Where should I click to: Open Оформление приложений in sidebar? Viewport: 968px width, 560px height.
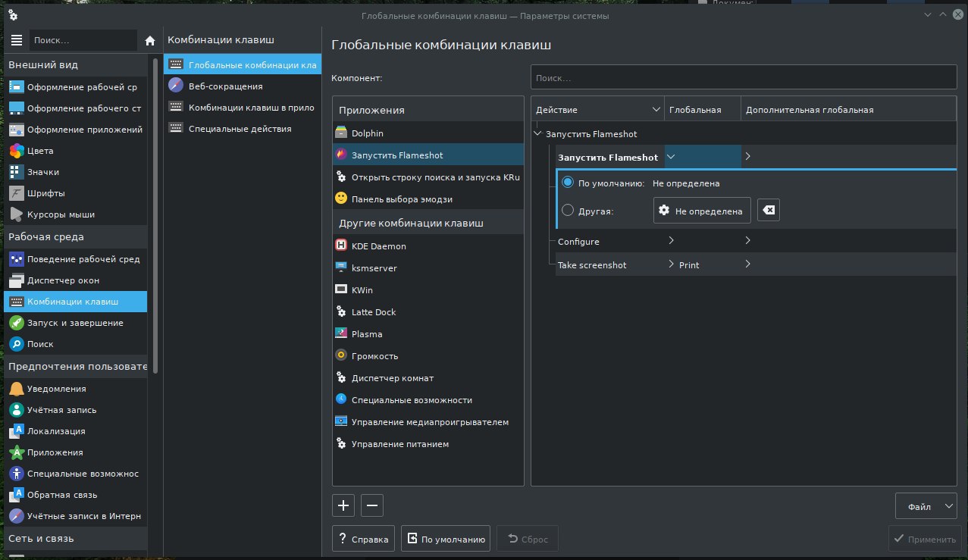76,130
